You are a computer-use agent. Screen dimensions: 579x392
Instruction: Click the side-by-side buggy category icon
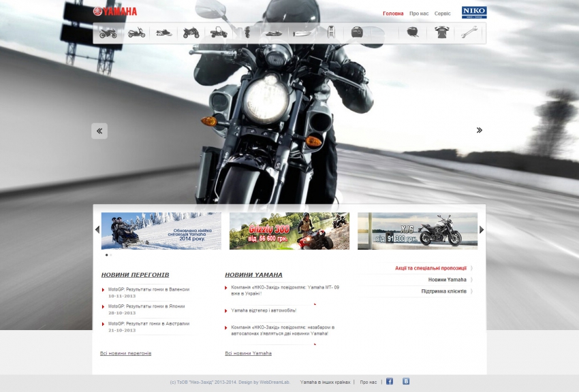click(x=219, y=32)
